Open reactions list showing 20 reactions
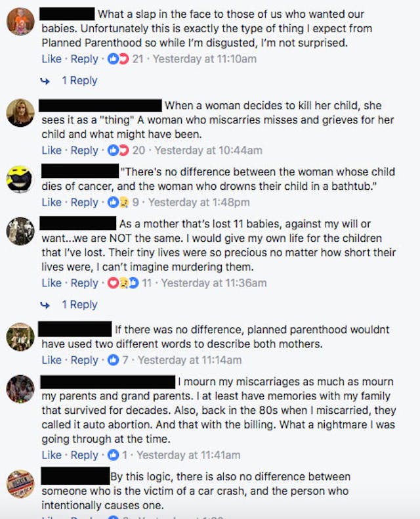The width and height of the screenshot is (420, 519). tap(119, 150)
